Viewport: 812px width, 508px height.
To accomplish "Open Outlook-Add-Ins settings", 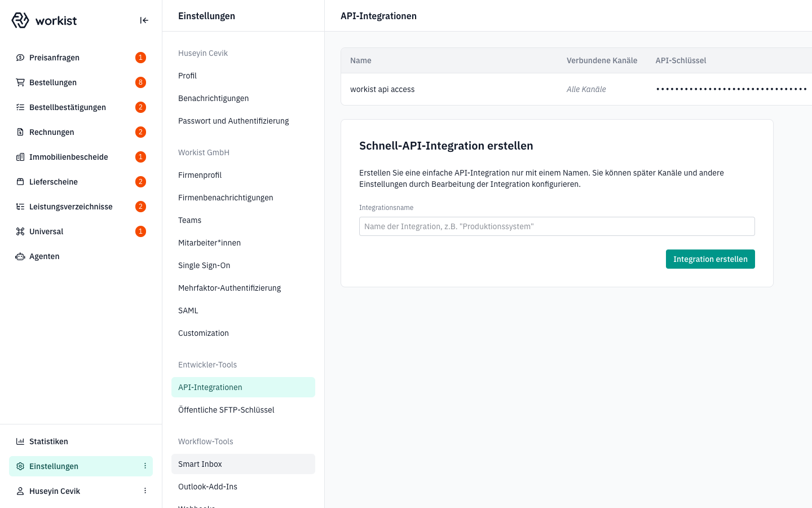I will (243, 487).
